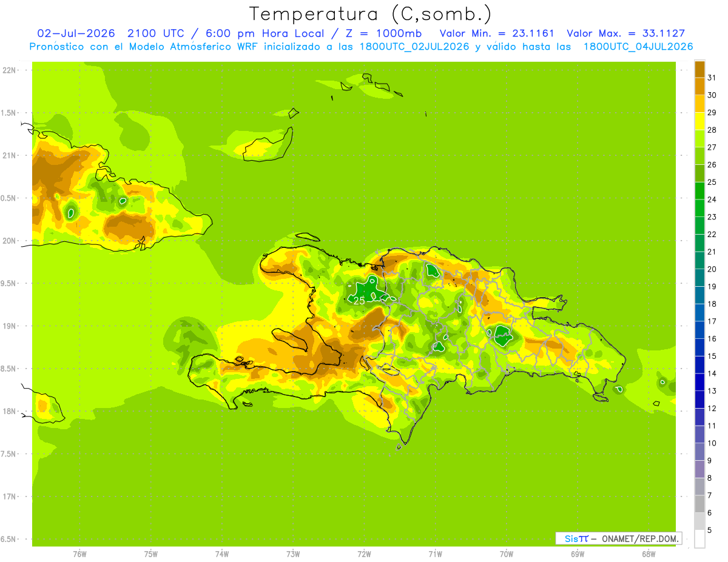Click the '75W' longitude axis label
The height and width of the screenshot is (562, 728).
(x=150, y=554)
